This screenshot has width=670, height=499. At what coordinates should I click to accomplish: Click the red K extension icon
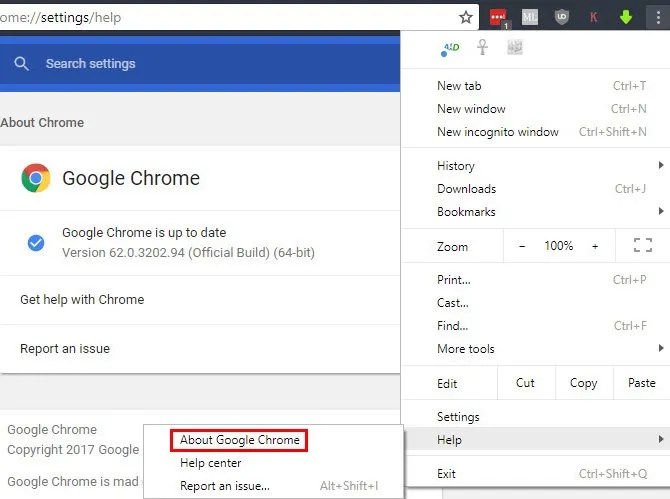click(x=594, y=18)
